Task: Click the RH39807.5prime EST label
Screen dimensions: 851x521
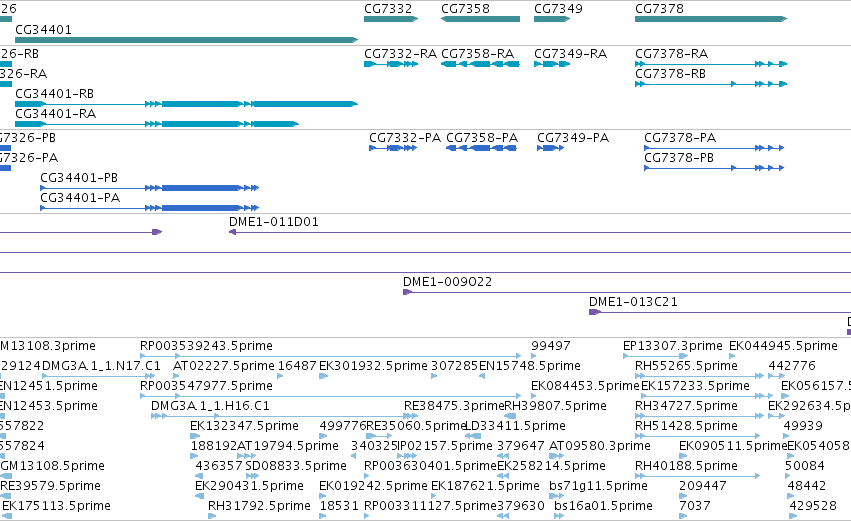Action: click(x=555, y=406)
